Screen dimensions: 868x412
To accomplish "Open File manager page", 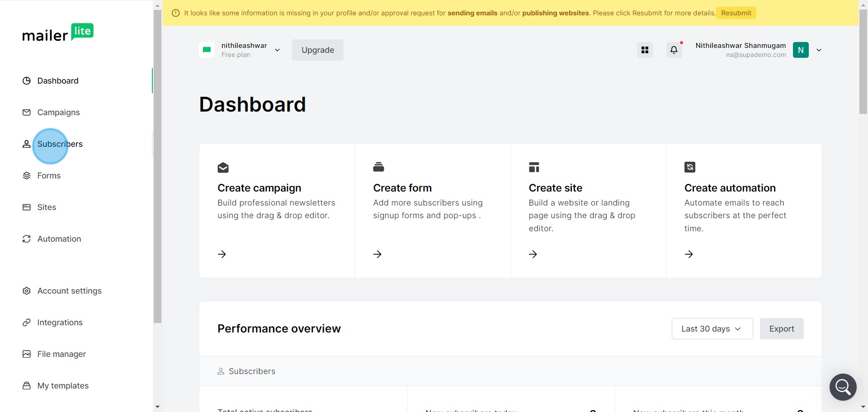I will (x=61, y=354).
